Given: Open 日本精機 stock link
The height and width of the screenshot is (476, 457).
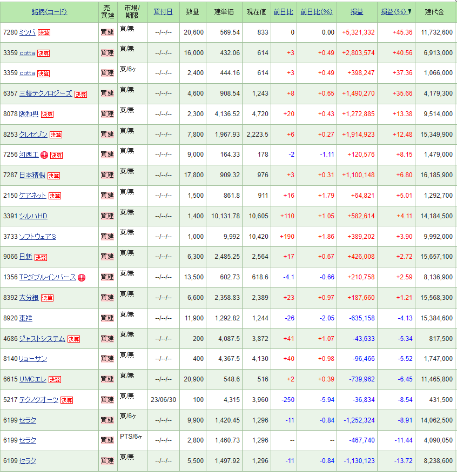Looking at the screenshot, I should [32, 175].
